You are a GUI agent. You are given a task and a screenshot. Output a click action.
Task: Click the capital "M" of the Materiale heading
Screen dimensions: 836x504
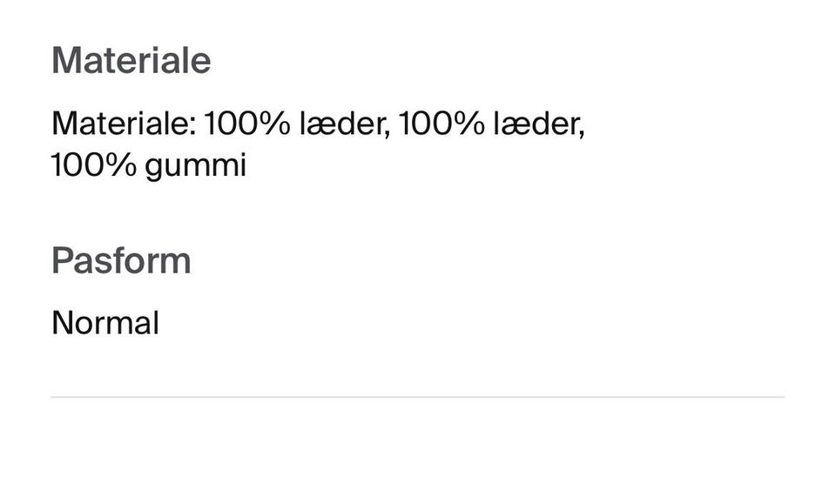tap(66, 61)
